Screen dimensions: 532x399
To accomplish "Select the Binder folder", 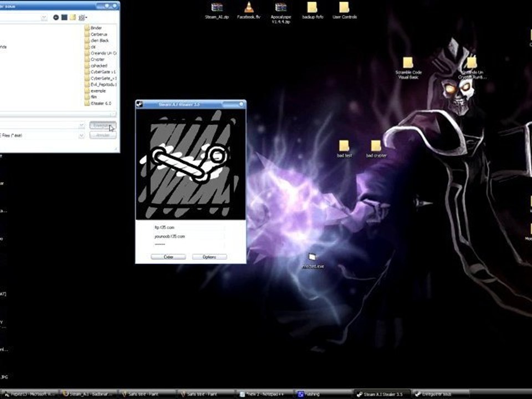I will click(x=93, y=28).
